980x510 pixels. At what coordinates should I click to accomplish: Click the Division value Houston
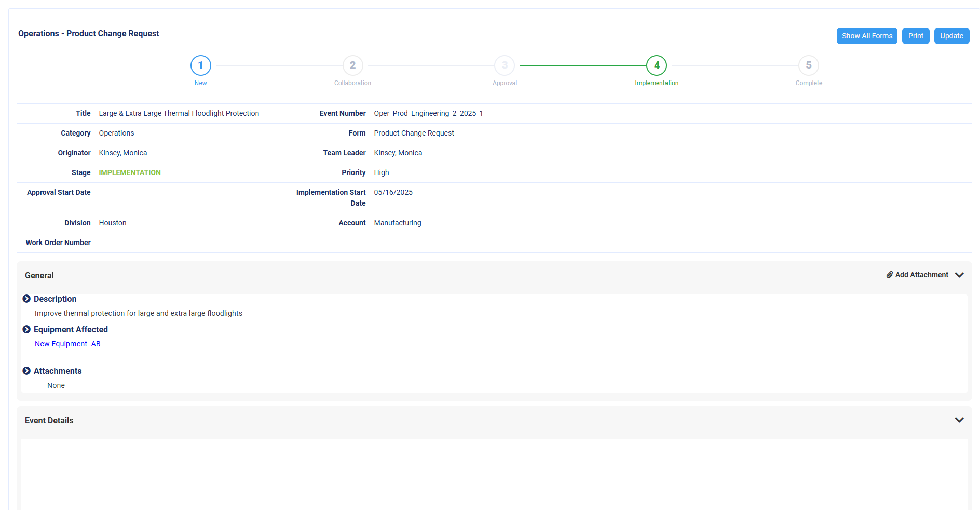tap(112, 223)
